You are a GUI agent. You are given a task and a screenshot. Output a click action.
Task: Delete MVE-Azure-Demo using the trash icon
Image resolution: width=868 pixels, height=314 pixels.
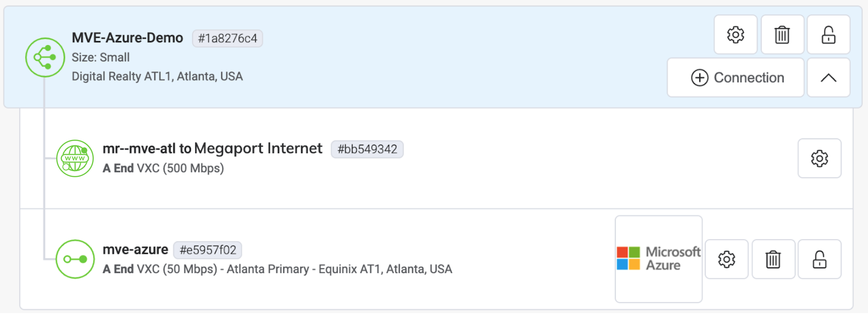(x=782, y=35)
